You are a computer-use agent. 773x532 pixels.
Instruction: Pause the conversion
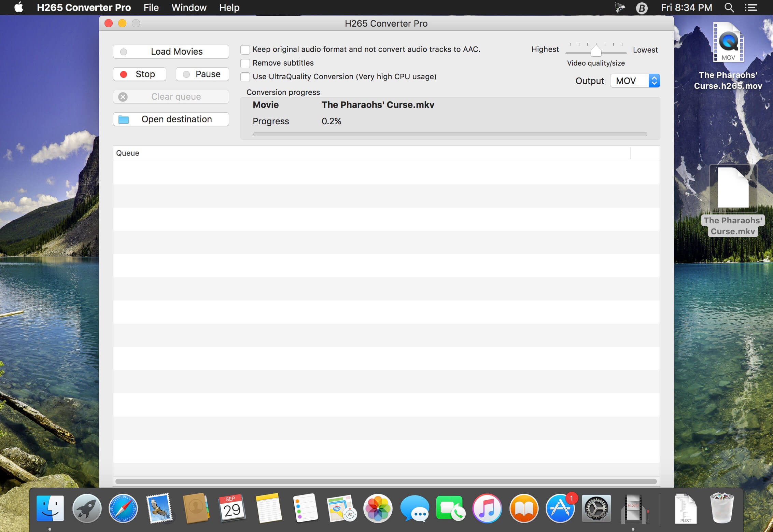(x=202, y=74)
